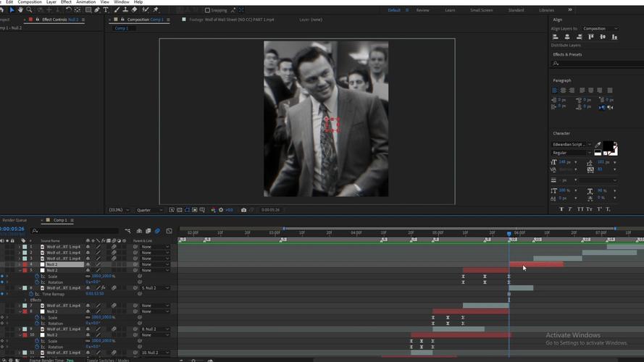Select the Type (T) tool
644x362 pixels.
coord(106,10)
